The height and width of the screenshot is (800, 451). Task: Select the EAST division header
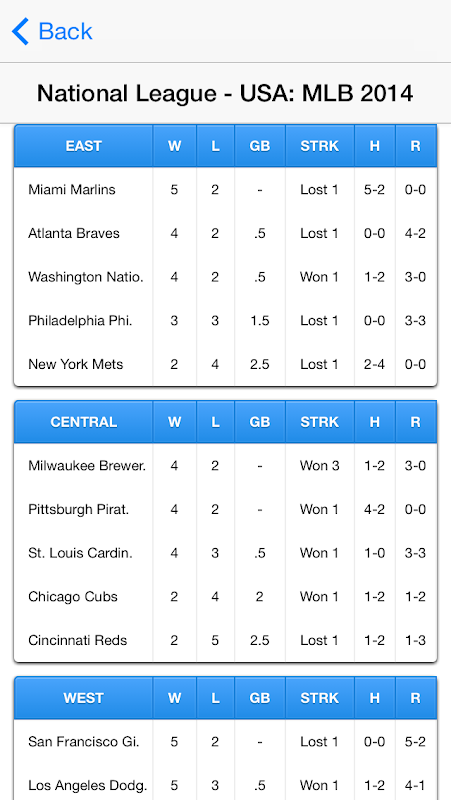(84, 146)
